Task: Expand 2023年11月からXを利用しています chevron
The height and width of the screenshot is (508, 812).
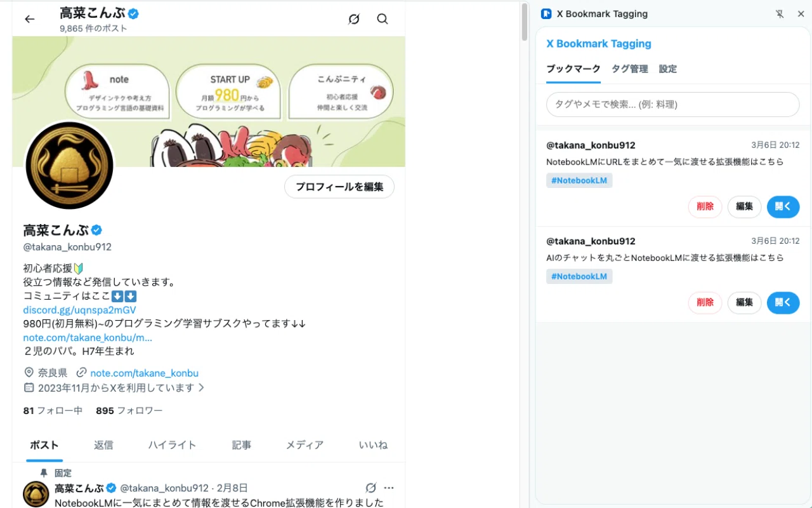Action: click(x=202, y=387)
